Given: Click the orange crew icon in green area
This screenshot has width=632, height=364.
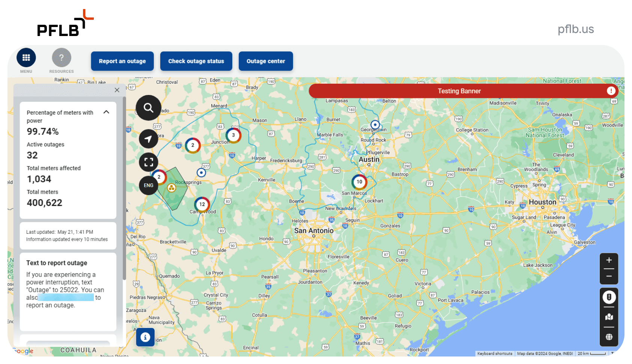Looking at the screenshot, I should tap(172, 188).
